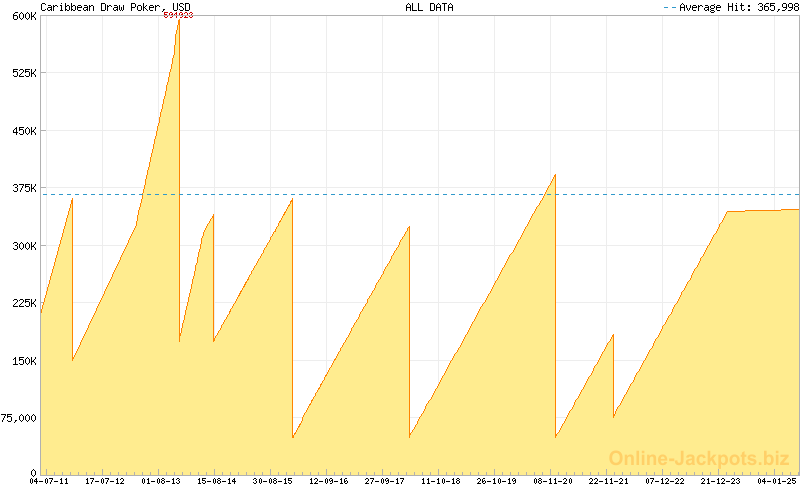Screen dimensions: 800x490
Task: Select the 450K y-axis label
Action: click(x=24, y=131)
